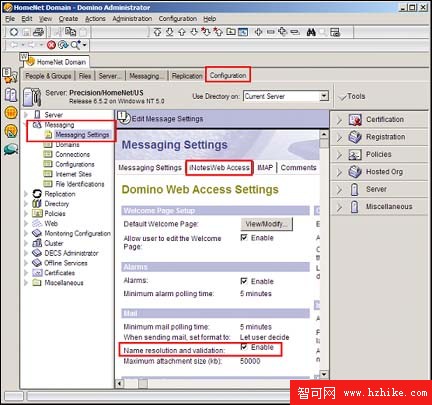Click the binoculars Find icon
Screen dimensions: 432x405
coord(311,32)
